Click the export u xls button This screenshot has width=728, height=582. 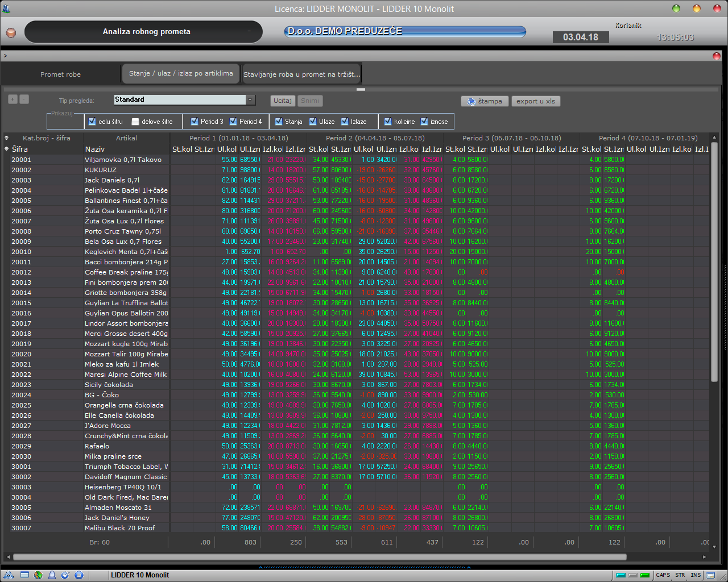pos(536,101)
